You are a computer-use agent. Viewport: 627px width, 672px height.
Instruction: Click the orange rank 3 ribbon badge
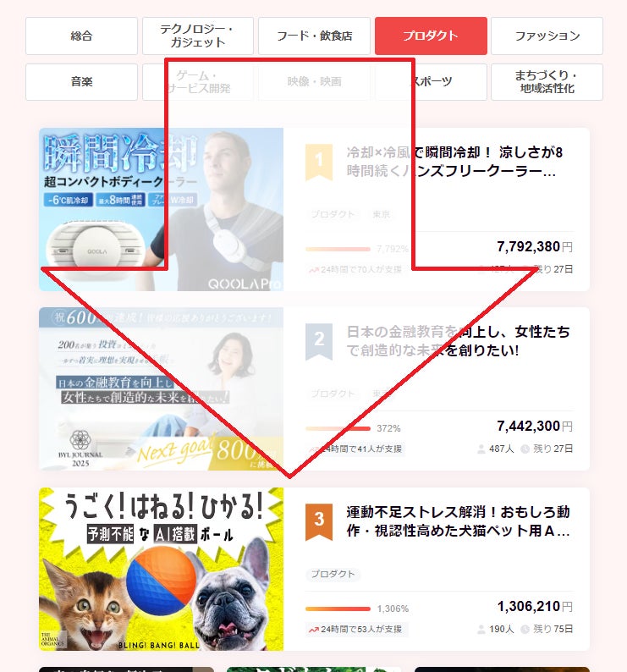pos(319,521)
